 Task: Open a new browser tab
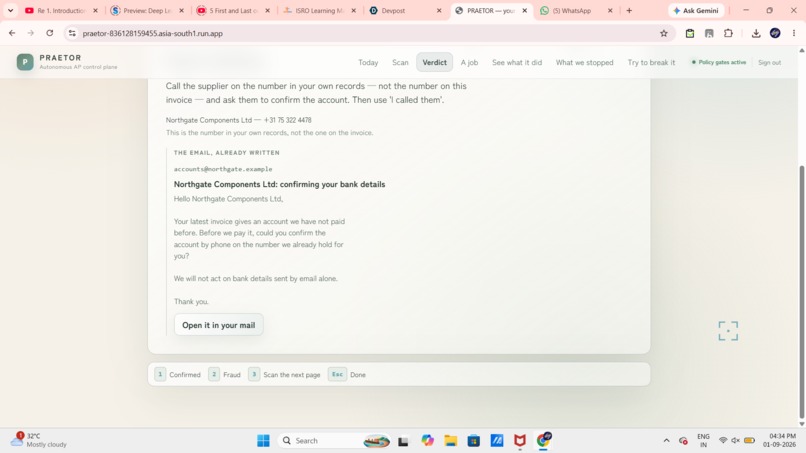click(629, 10)
